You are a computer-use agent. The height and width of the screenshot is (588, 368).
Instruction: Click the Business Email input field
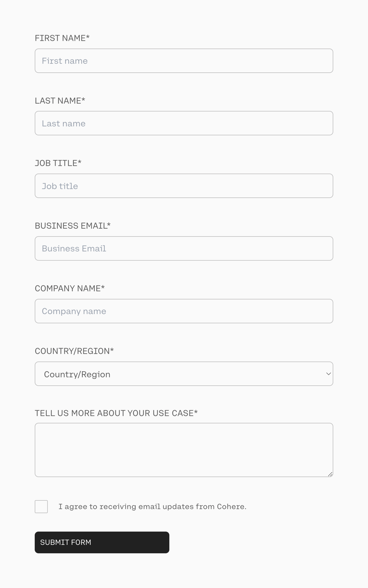pyautogui.click(x=184, y=248)
